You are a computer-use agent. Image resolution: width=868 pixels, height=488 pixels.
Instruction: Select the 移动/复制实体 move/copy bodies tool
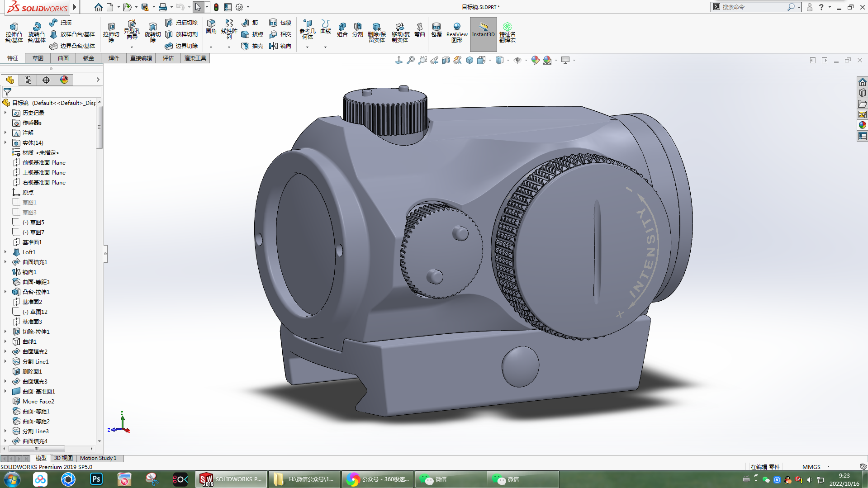coord(400,33)
